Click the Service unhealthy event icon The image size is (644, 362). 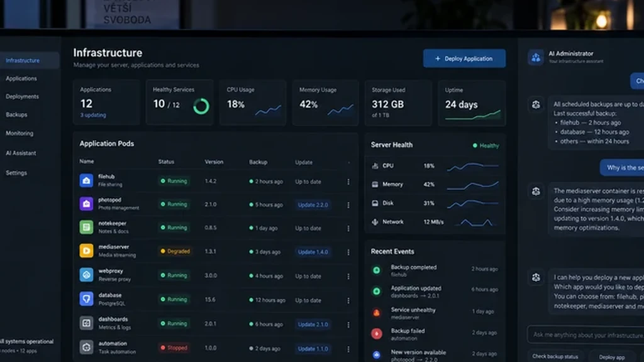click(x=376, y=313)
